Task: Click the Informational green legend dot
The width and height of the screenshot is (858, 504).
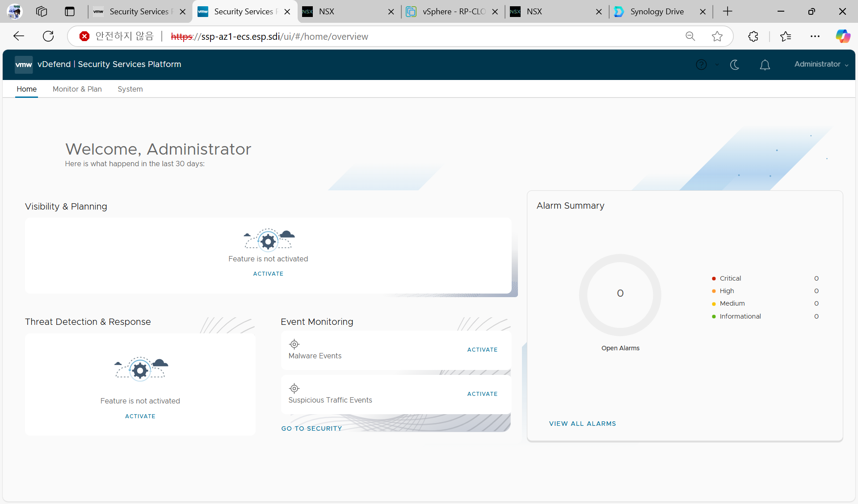Action: [x=714, y=316]
